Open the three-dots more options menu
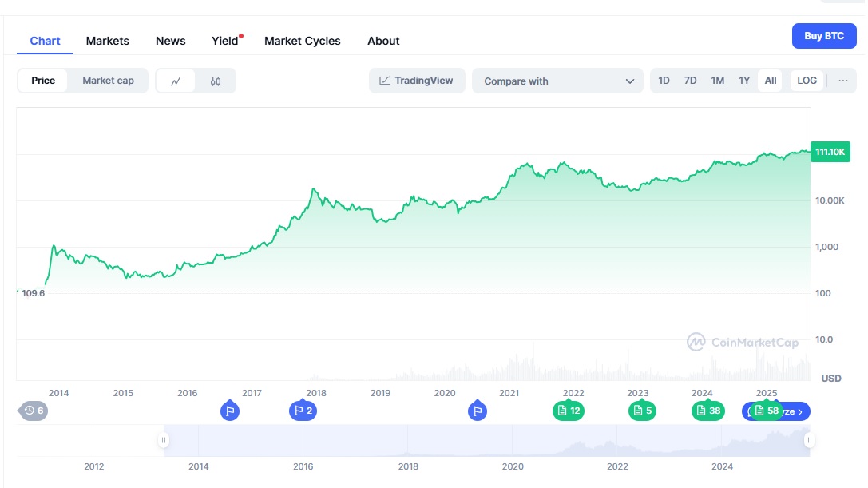Viewport: 868px width, 488px height. pos(842,81)
